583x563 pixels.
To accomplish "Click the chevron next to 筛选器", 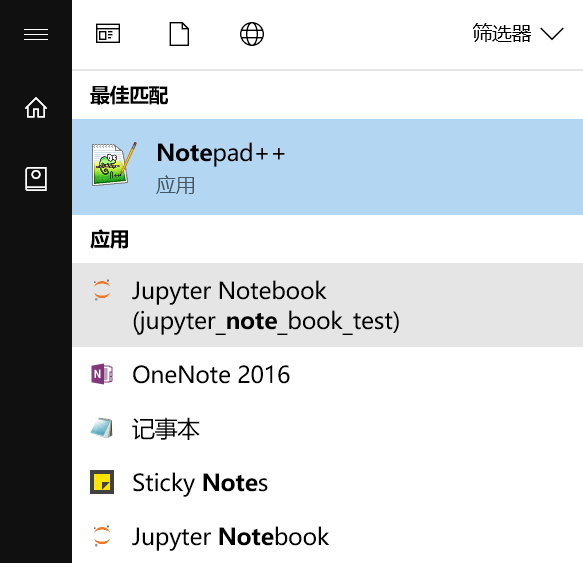I will pyautogui.click(x=552, y=33).
